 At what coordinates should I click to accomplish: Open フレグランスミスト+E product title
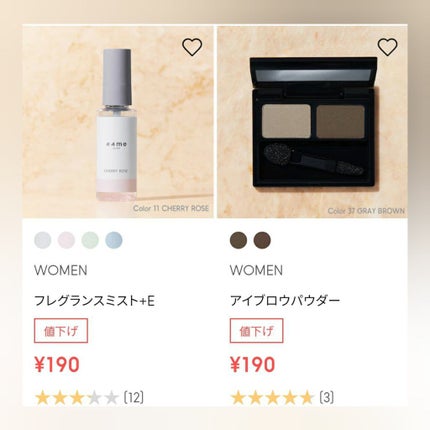tap(95, 301)
